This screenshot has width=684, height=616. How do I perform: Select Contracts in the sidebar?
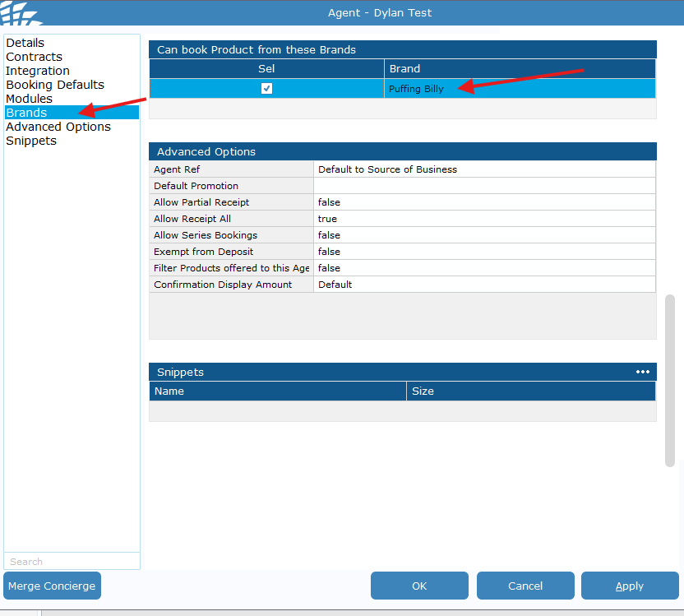point(34,57)
